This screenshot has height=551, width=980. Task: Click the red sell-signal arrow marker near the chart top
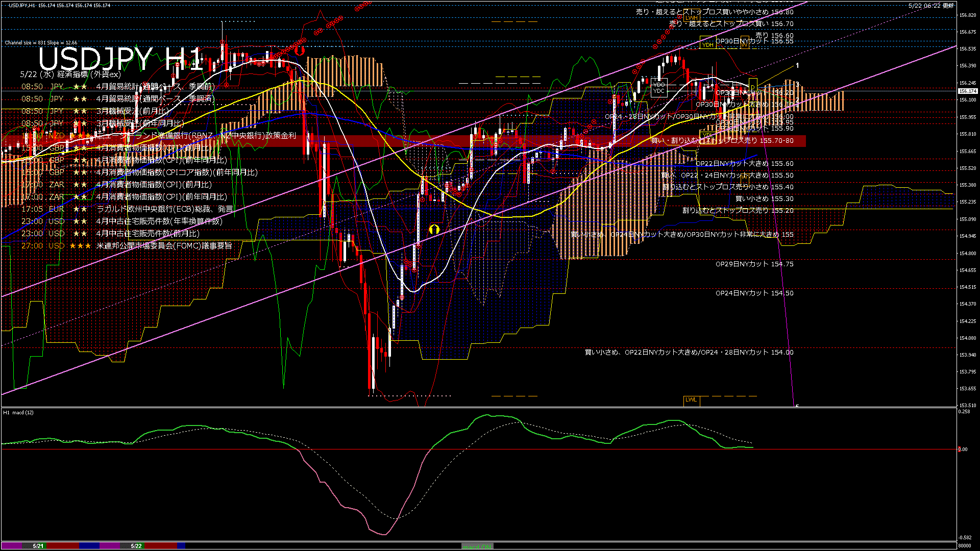pos(300,50)
